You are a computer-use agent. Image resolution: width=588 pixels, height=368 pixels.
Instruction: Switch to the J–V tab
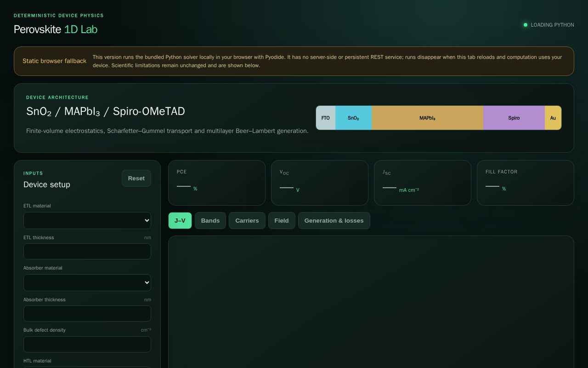[x=180, y=220]
